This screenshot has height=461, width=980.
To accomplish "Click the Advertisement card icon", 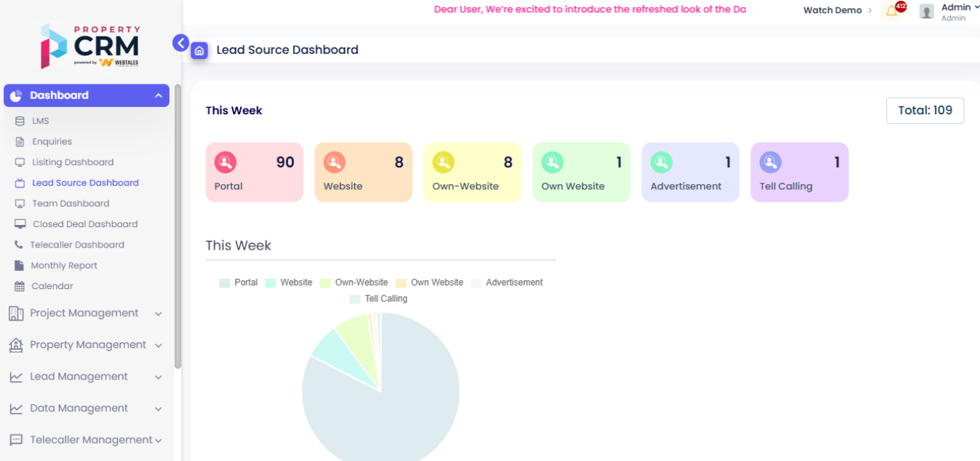I will pyautogui.click(x=661, y=162).
